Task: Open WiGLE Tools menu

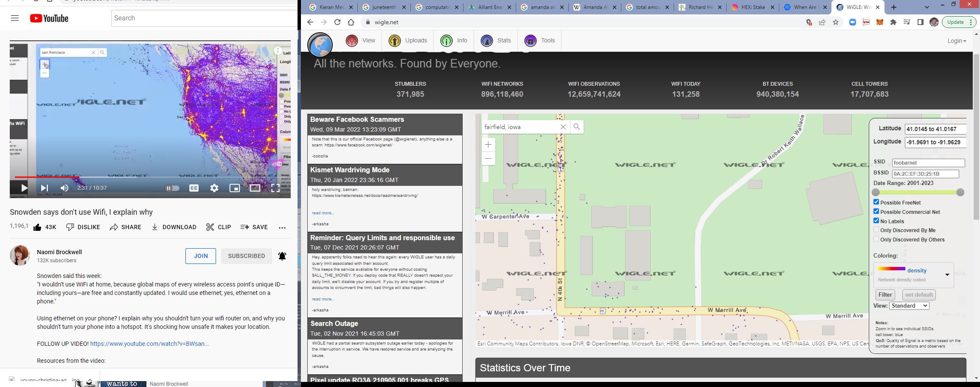Action: 539,41
